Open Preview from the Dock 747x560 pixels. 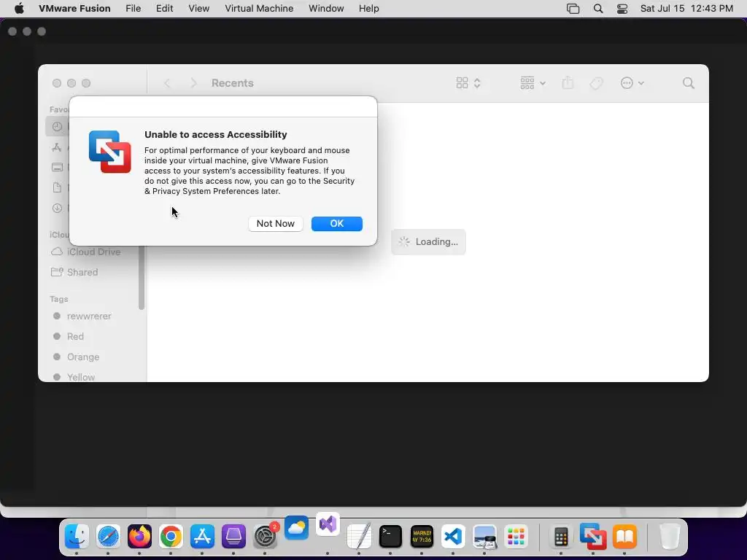point(485,537)
